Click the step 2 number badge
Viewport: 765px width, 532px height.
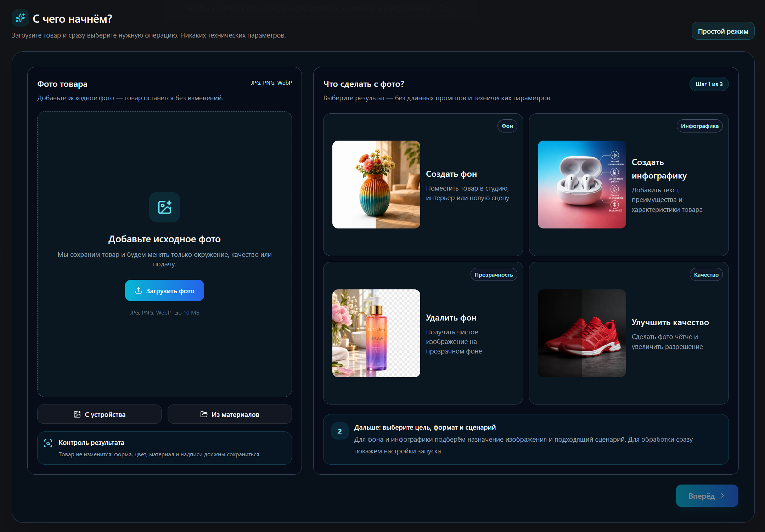click(340, 431)
